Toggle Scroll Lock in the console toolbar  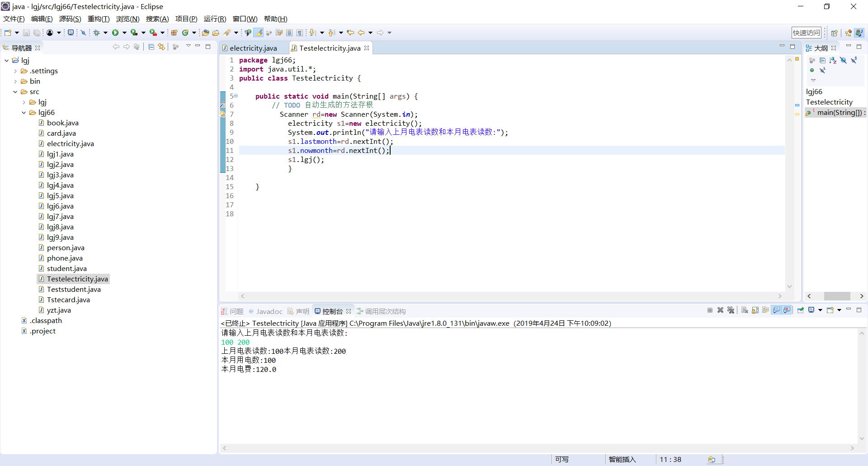755,310
